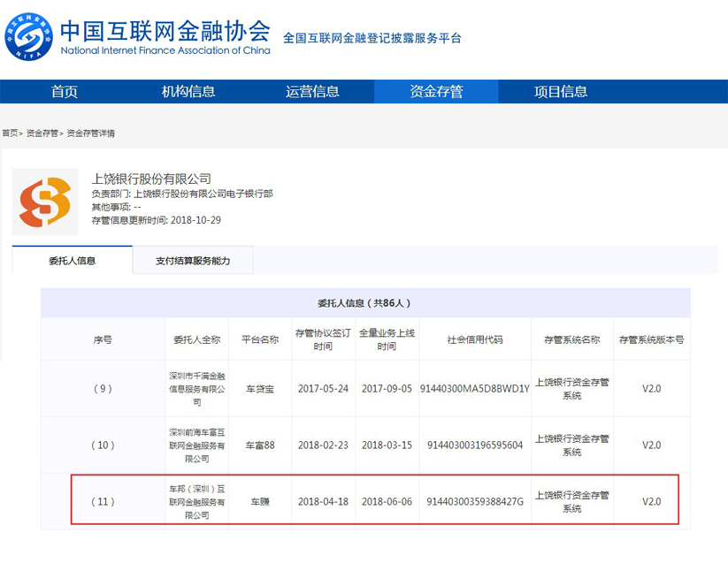
Task: Click 上饶银行资金存管系统 in the 车富88 row
Action: point(572,445)
